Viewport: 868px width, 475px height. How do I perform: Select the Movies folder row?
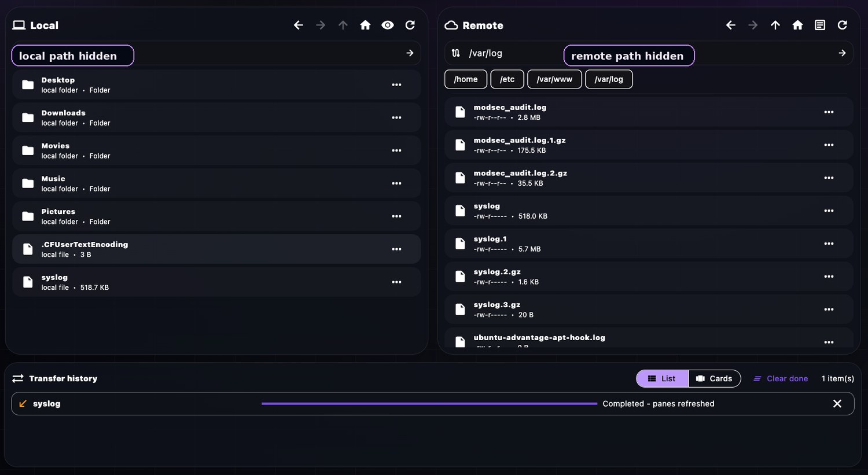216,150
